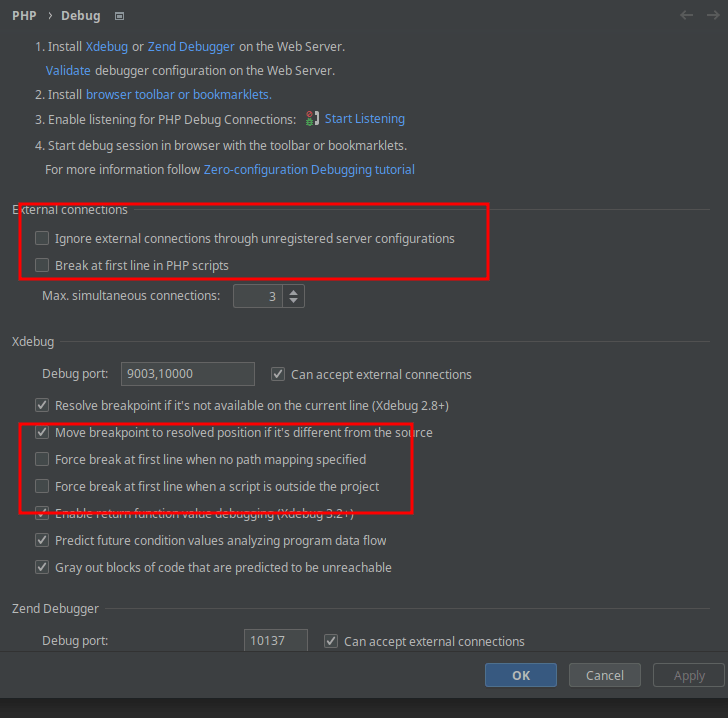Open Zero-configuration Debugging tutorial link
This screenshot has width=728, height=718.
click(309, 170)
